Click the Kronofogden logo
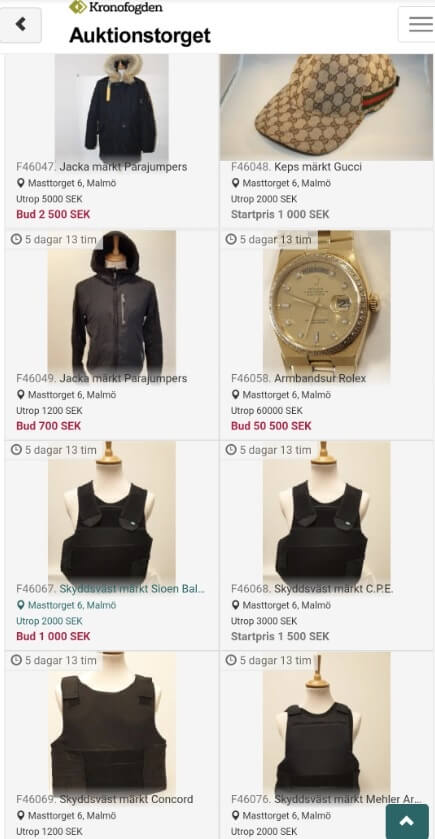Image resolution: width=435 pixels, height=839 pixels. [x=116, y=7]
